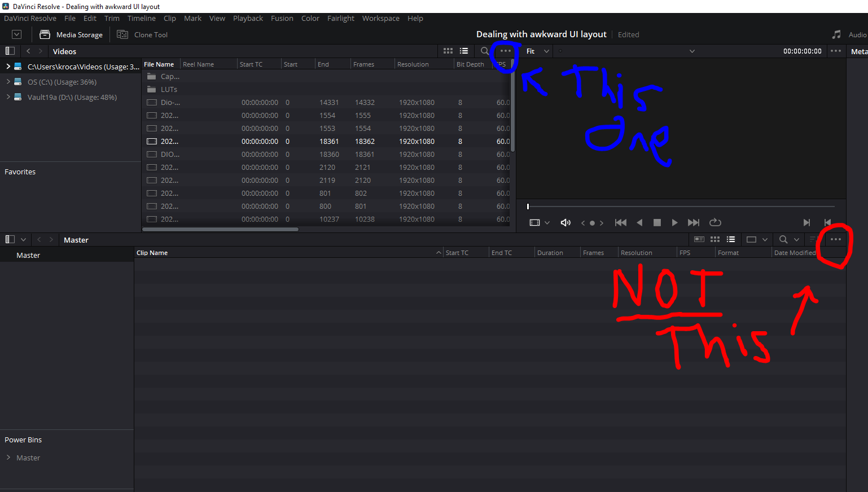Open the Timeline menu

point(142,18)
